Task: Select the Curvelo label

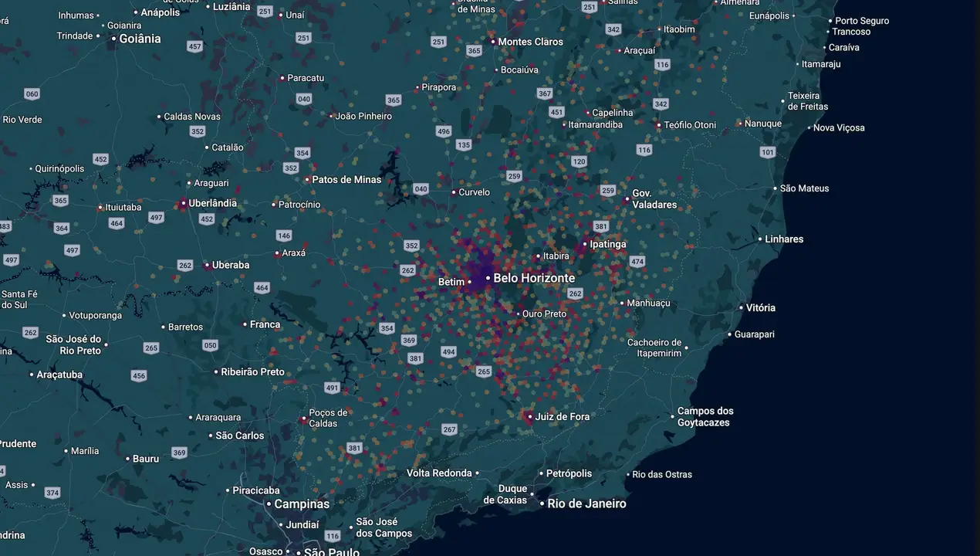Action: pyautogui.click(x=475, y=192)
